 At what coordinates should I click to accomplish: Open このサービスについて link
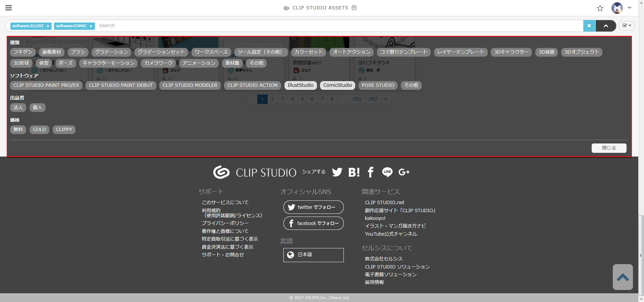point(225,202)
